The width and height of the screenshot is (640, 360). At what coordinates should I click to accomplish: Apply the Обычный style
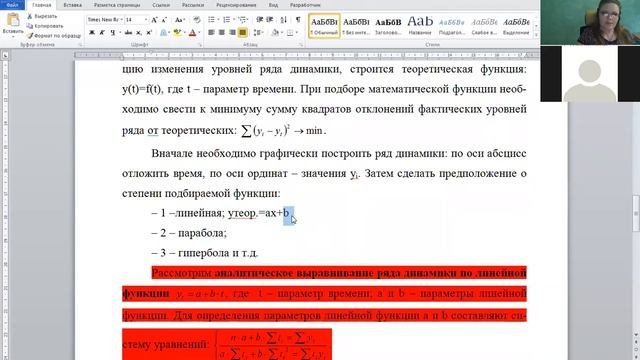tap(324, 26)
